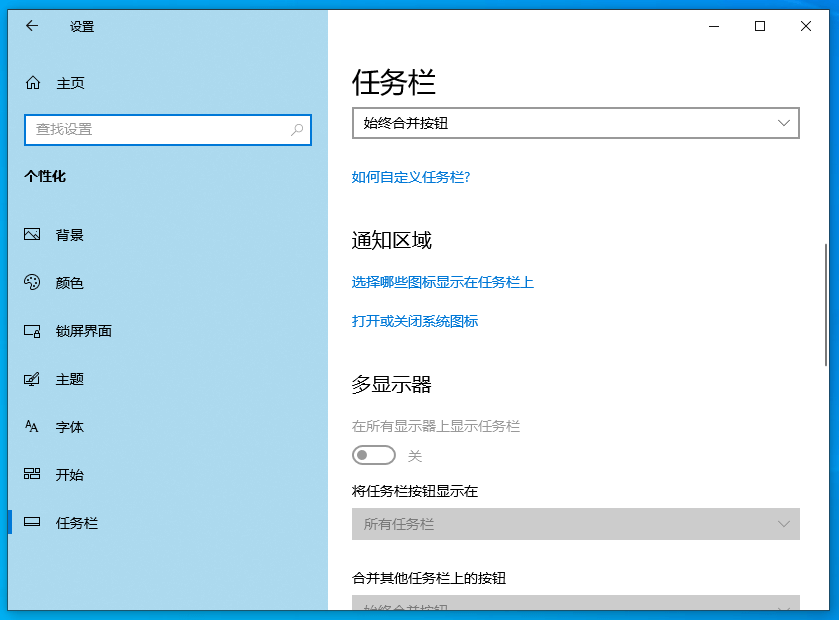Open dropdown under 合并其他任务栏上的按钮
This screenshot has height=620, width=839.
pyautogui.click(x=575, y=604)
